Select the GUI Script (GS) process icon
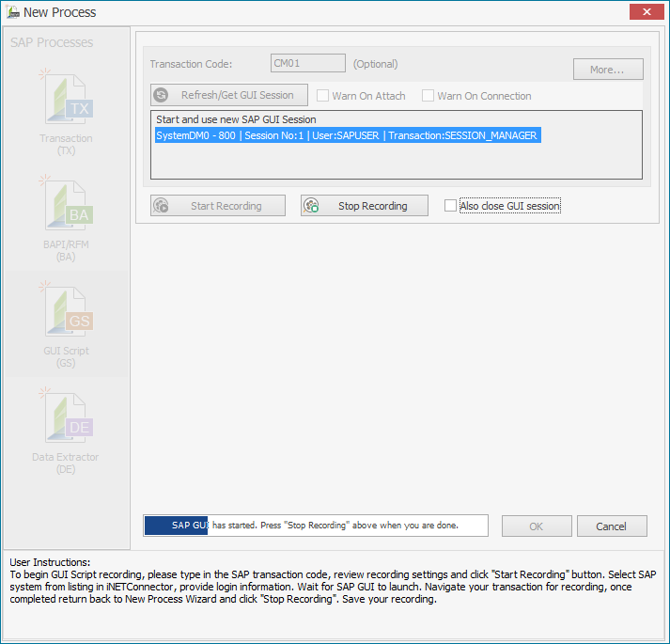The image size is (670, 644). 66,312
